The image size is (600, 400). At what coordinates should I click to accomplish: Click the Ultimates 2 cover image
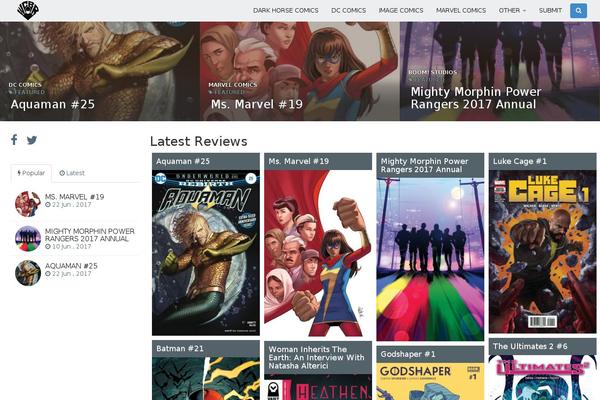tap(543, 377)
